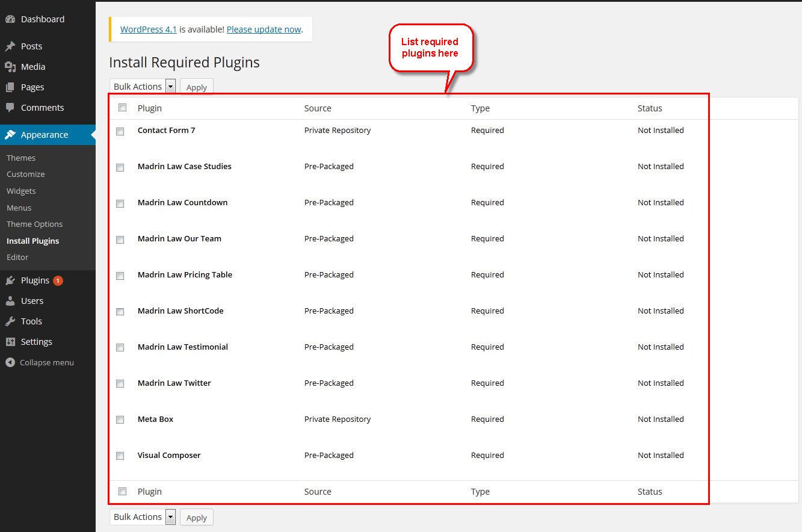Image resolution: width=802 pixels, height=532 pixels.
Task: Click the Tools wrench icon
Action: 10,321
